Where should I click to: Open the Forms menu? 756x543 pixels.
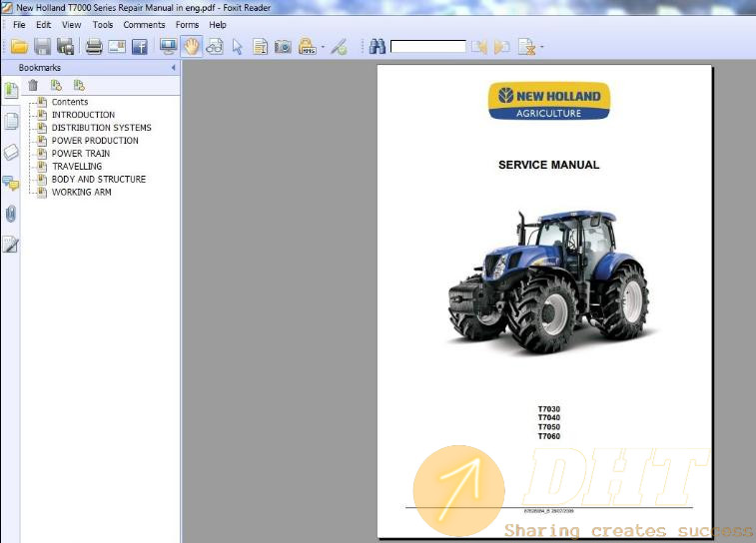187,25
